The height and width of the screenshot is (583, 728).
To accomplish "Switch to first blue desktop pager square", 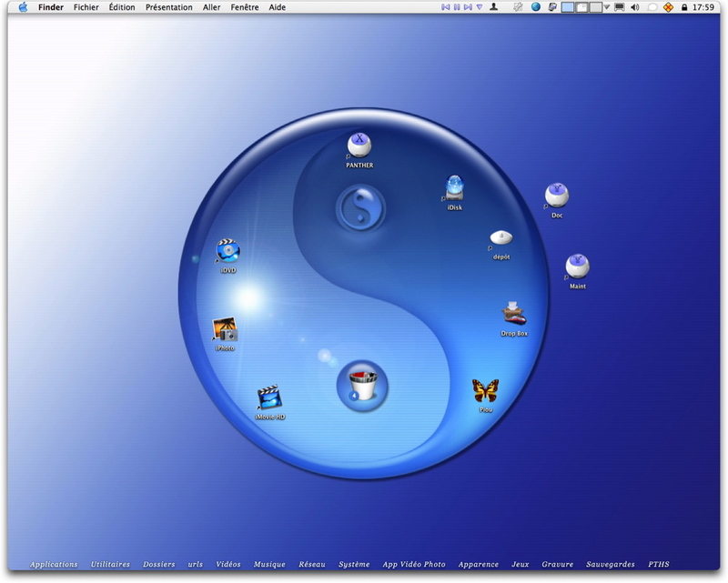I will tap(567, 7).
